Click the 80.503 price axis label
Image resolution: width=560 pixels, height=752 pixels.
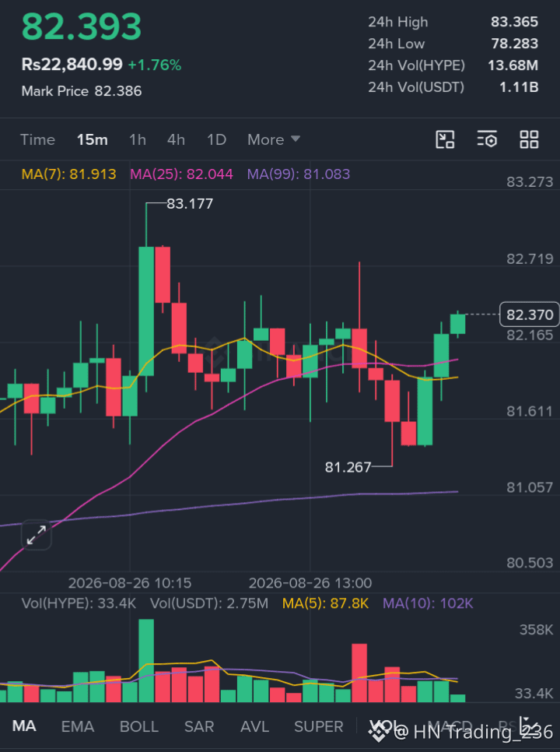(530, 563)
